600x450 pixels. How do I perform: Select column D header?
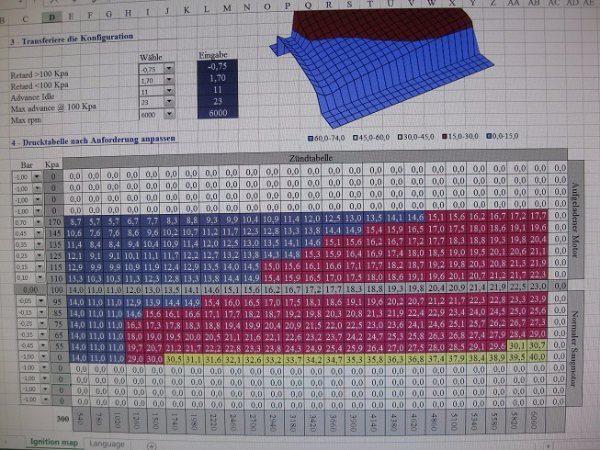(51, 17)
